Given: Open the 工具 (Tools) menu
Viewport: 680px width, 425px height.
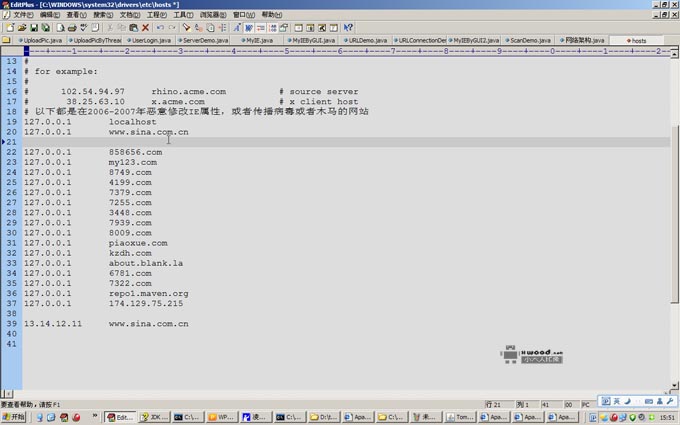Looking at the screenshot, I should tap(183, 15).
